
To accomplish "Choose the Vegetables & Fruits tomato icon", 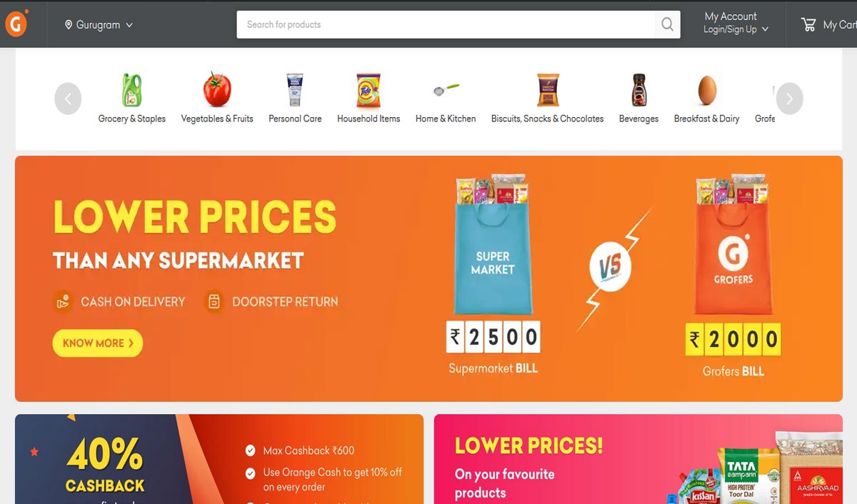I will 217,91.
